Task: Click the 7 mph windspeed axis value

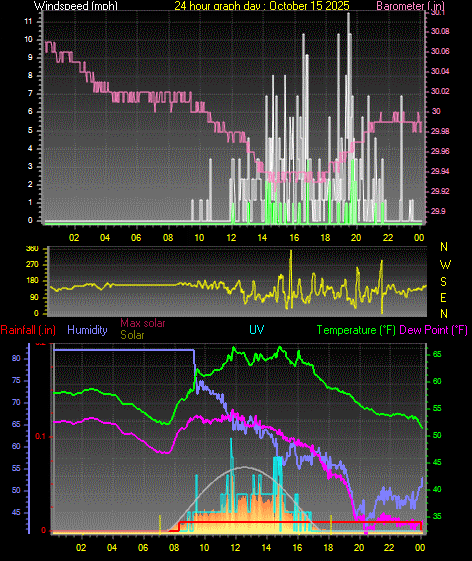Action: click(30, 93)
